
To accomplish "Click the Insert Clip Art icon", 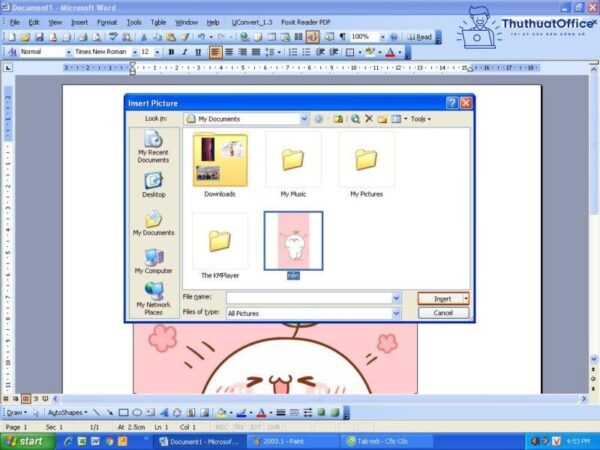I will 191,412.
